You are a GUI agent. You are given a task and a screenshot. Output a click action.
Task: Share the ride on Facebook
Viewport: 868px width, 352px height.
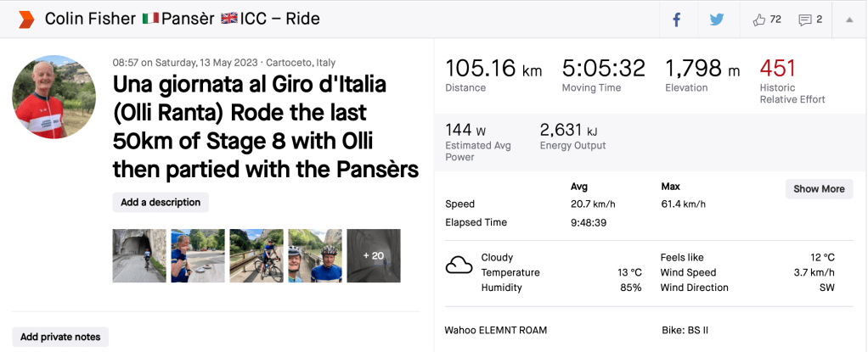coord(677,20)
